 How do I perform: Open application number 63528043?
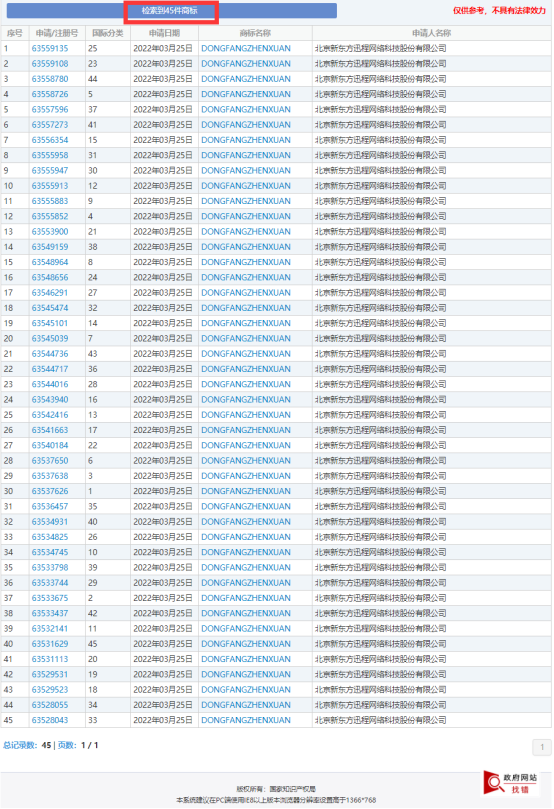click(50, 720)
